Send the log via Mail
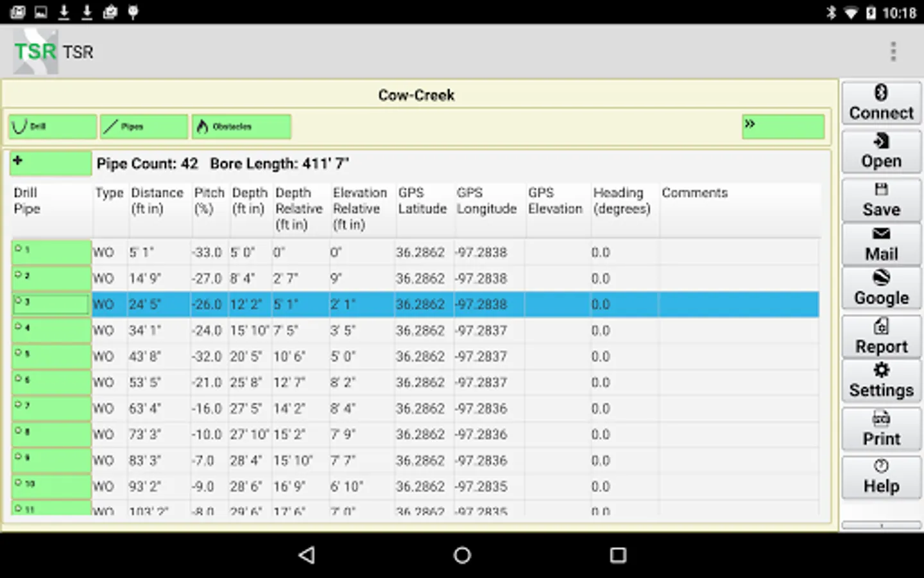This screenshot has height=578, width=924. (882, 244)
